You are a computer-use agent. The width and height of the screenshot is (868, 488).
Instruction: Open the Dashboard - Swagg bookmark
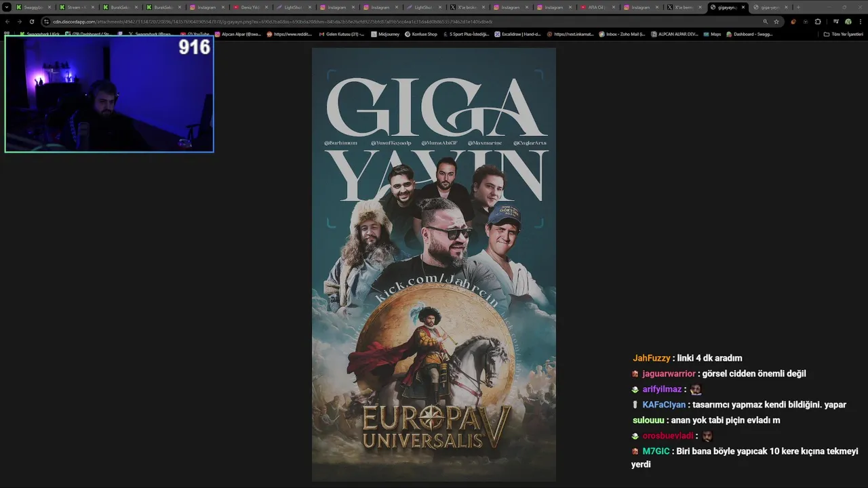pyautogui.click(x=749, y=34)
